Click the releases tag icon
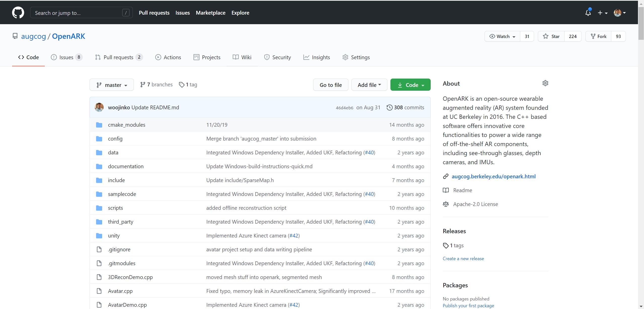Image resolution: width=644 pixels, height=309 pixels. pos(446,246)
